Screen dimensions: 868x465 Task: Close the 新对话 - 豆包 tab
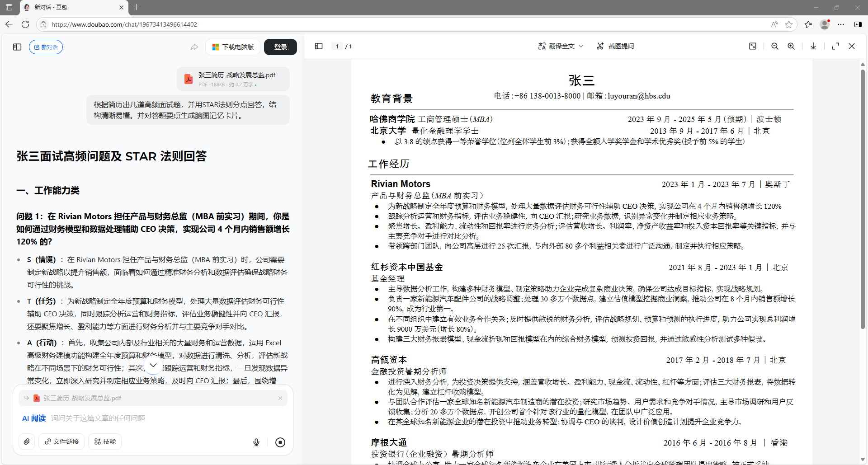click(121, 7)
